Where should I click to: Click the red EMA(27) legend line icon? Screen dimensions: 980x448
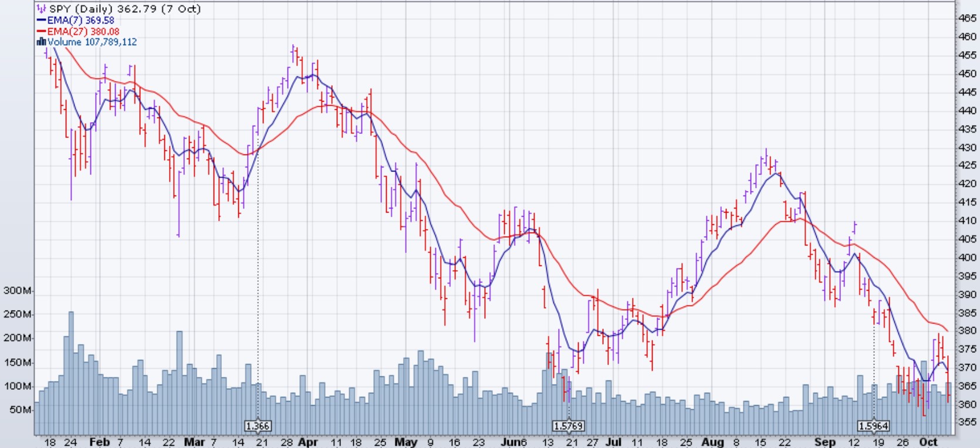tap(41, 31)
